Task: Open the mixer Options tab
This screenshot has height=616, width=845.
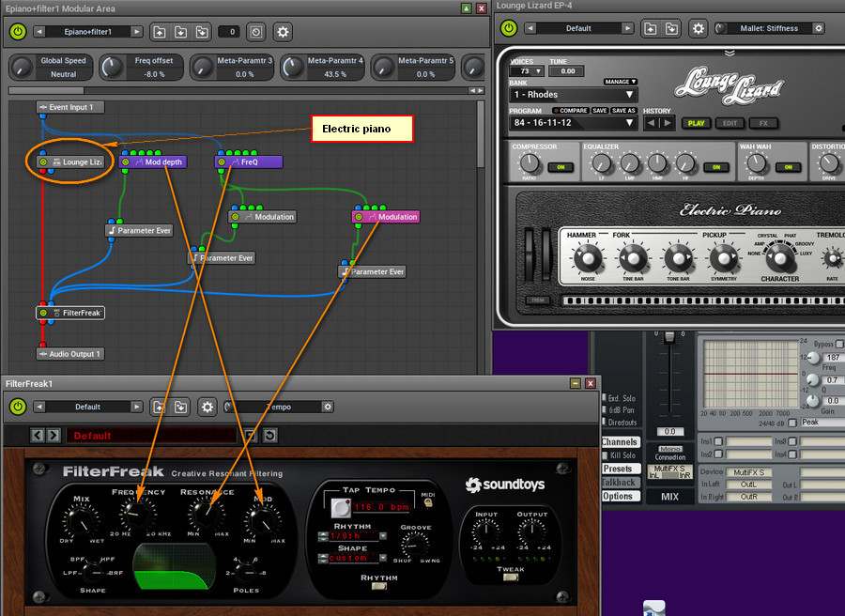Action: (x=620, y=496)
